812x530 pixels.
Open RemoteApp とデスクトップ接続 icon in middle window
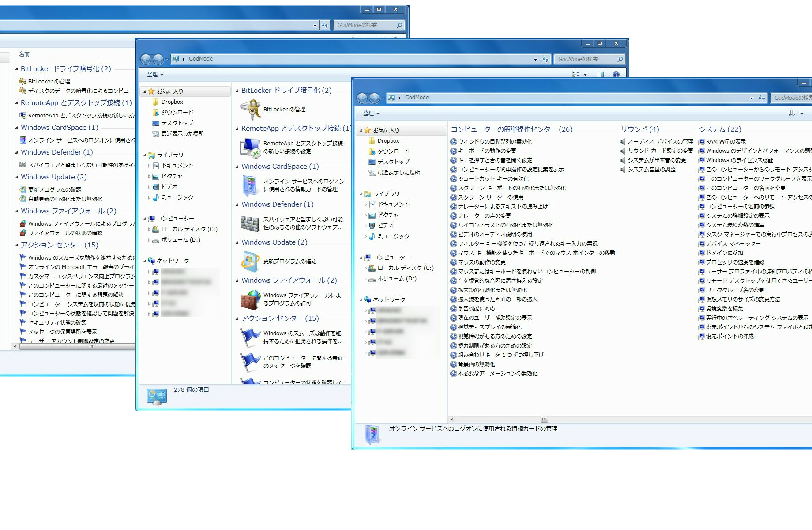pos(250,148)
